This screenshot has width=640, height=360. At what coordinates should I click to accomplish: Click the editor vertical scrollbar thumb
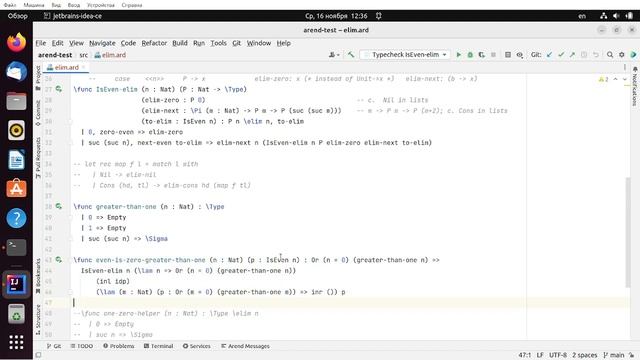628,232
